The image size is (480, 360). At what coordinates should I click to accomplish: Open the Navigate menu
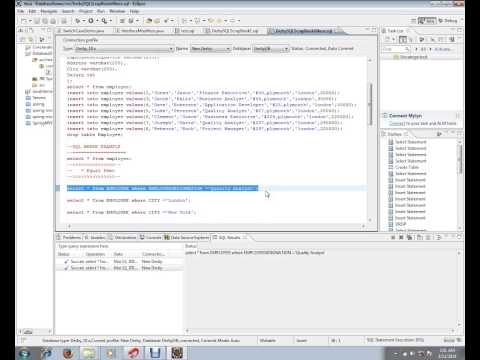tap(49, 11)
